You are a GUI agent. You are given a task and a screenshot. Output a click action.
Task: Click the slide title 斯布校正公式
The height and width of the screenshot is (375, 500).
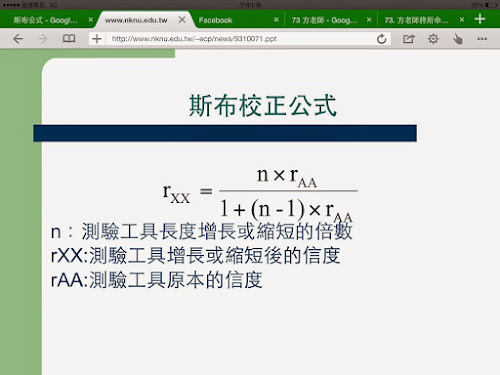[x=262, y=106]
